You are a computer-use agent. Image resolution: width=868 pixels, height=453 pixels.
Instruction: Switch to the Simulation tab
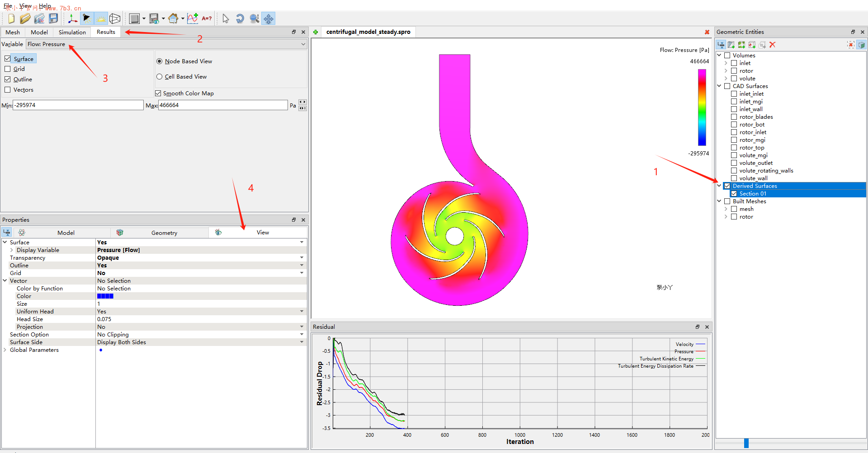pos(72,32)
